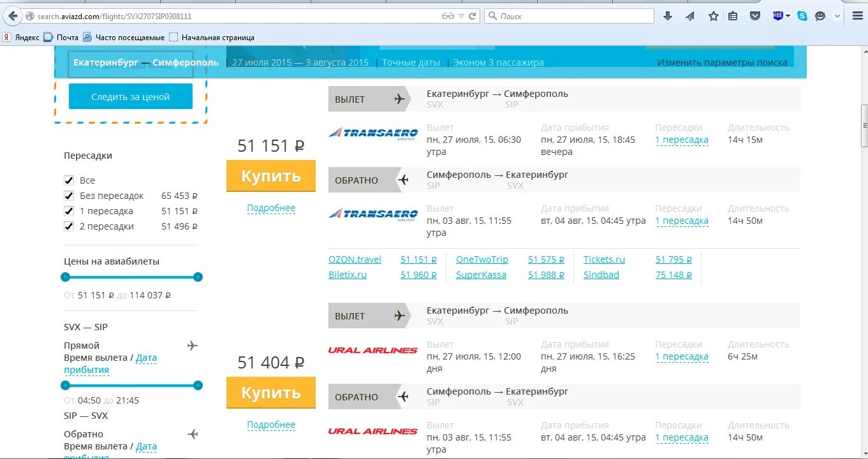Buy the 51 151 ₽ ticket
868x459 pixels.
pos(271,176)
